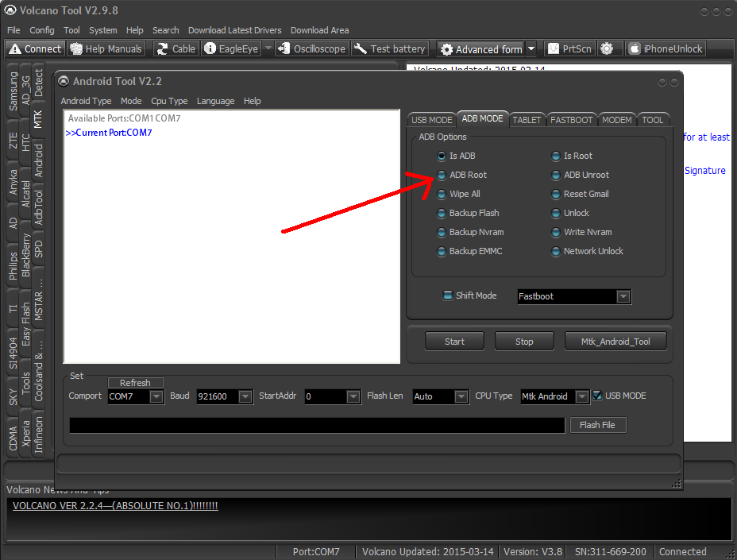Switch to the USB MODE tab
Viewport: 737px width, 560px height.
(x=431, y=120)
